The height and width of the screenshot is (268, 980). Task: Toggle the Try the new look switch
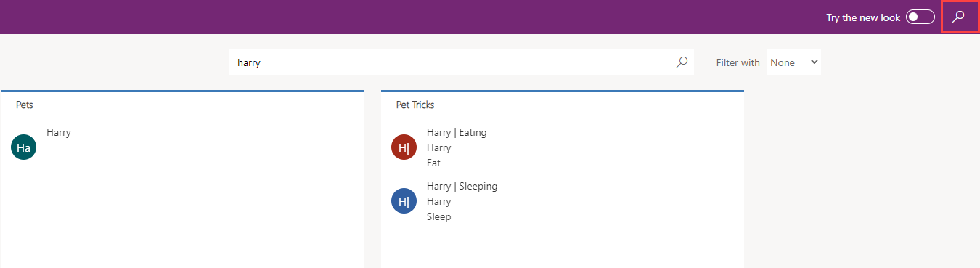click(x=920, y=17)
